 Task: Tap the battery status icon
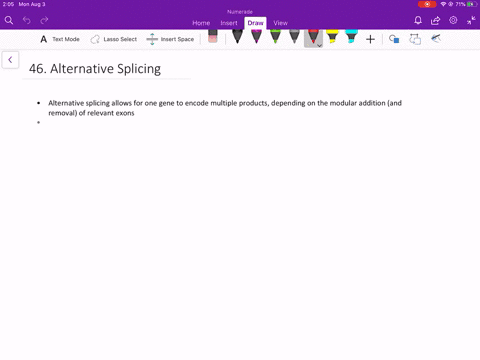point(472,4)
